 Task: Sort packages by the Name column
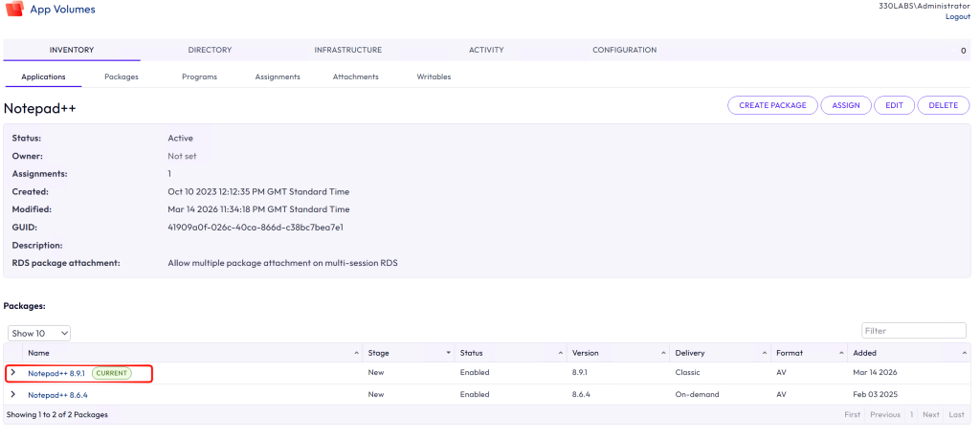193,353
